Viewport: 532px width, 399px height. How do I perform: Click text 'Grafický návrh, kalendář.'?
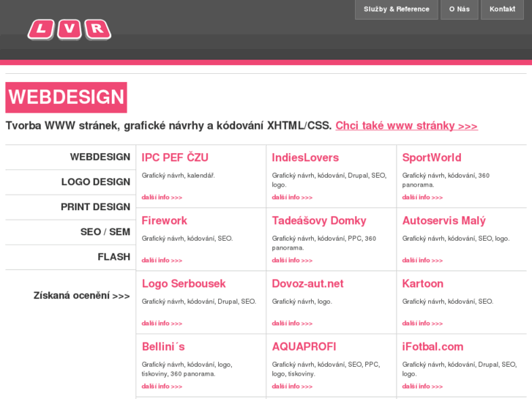click(178, 176)
